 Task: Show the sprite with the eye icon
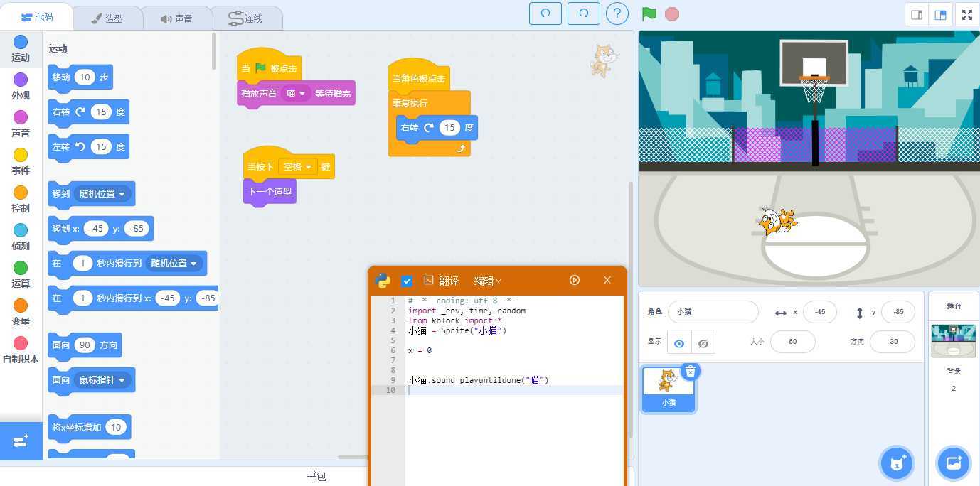point(679,342)
